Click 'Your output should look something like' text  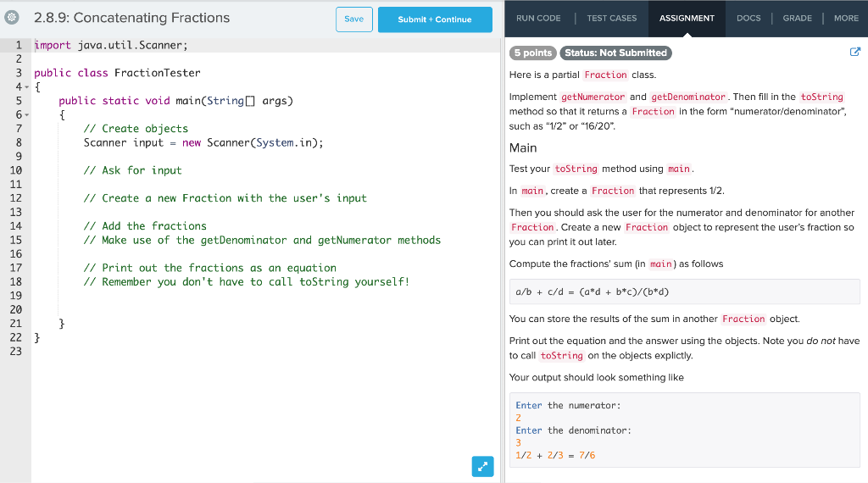click(596, 377)
